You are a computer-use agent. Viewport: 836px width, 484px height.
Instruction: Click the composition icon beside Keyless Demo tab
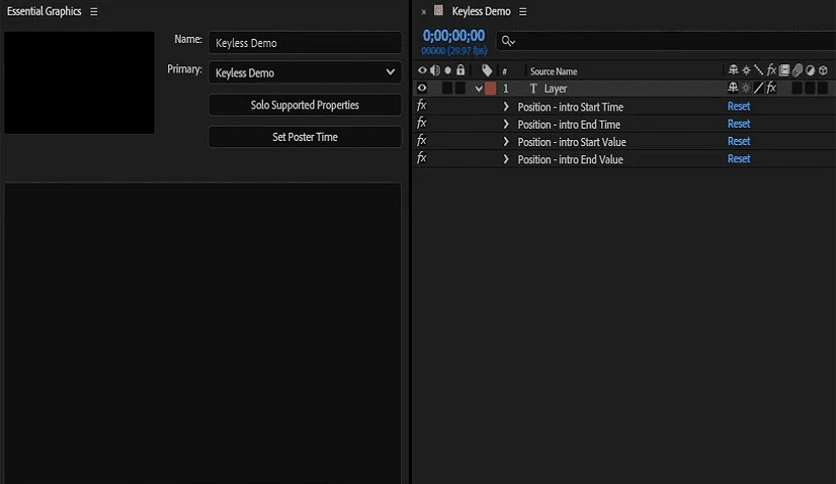pos(438,10)
